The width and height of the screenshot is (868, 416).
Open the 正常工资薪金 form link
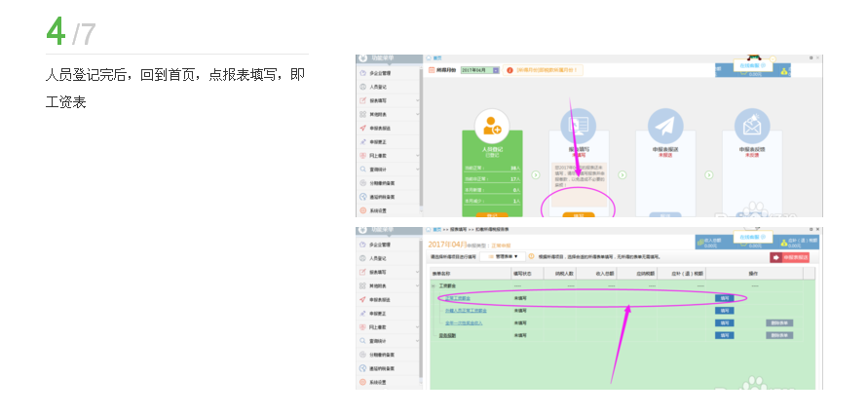[459, 298]
